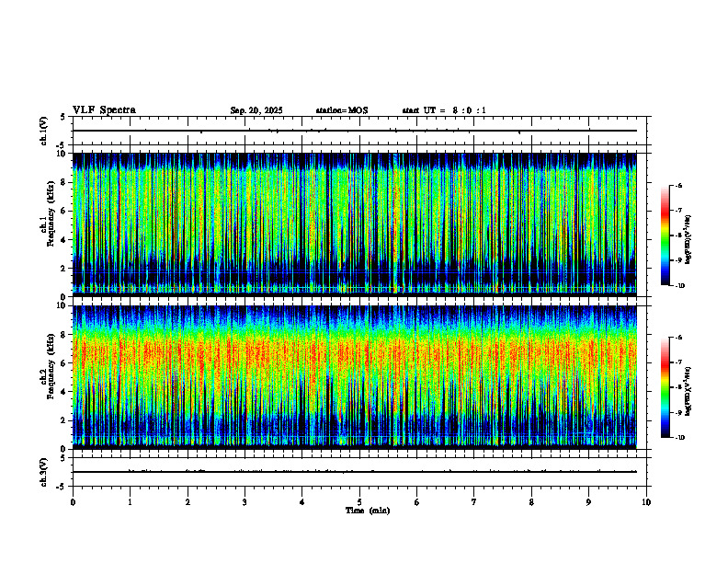The height and width of the screenshot is (563, 728).
Task: Click the "8" tick on the time axis
Action: click(x=531, y=502)
